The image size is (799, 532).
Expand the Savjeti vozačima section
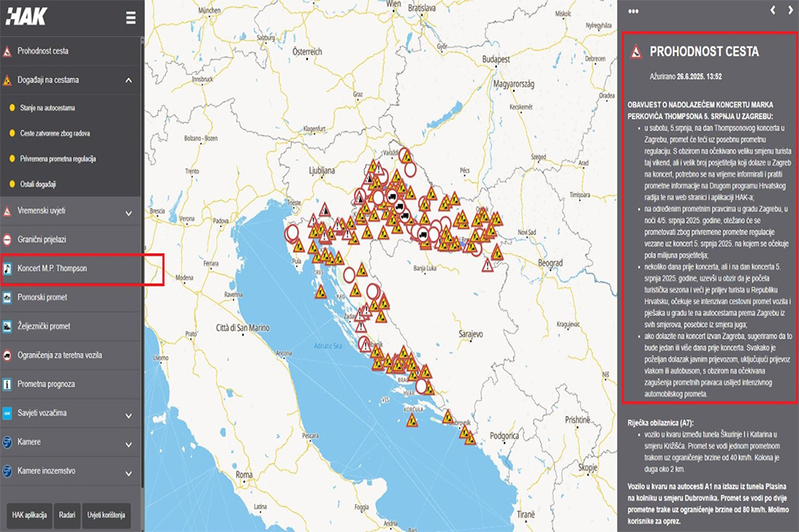(129, 416)
